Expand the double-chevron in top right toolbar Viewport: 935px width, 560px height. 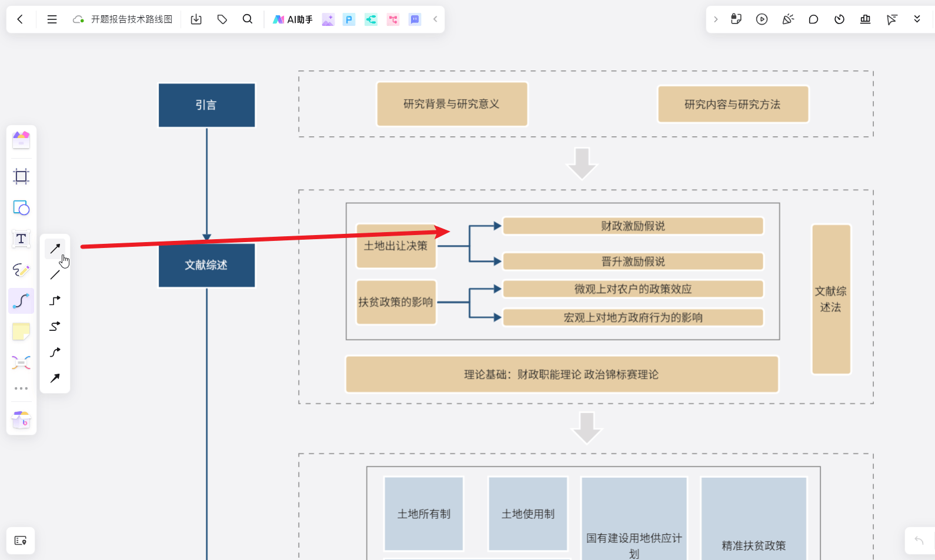click(917, 19)
